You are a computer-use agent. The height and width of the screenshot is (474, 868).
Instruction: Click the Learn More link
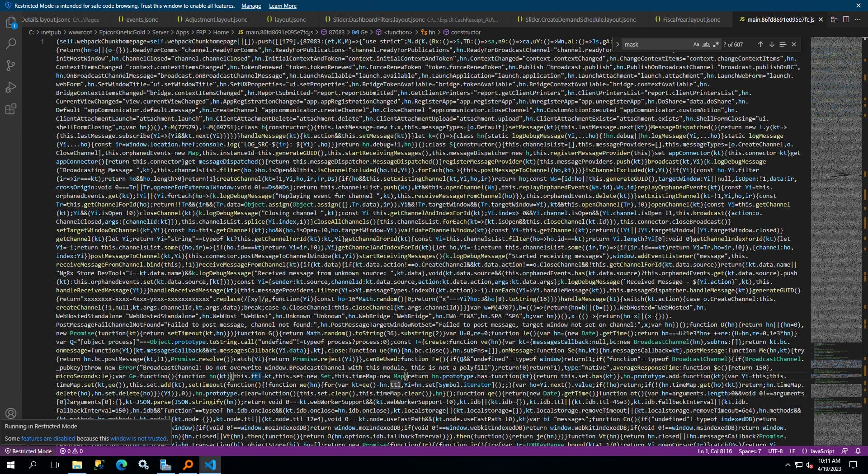[x=283, y=6]
